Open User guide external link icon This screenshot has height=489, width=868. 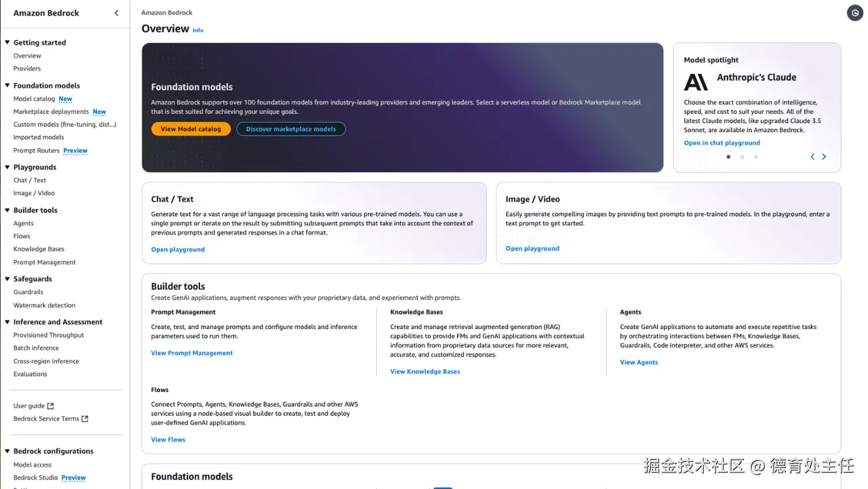pos(51,406)
